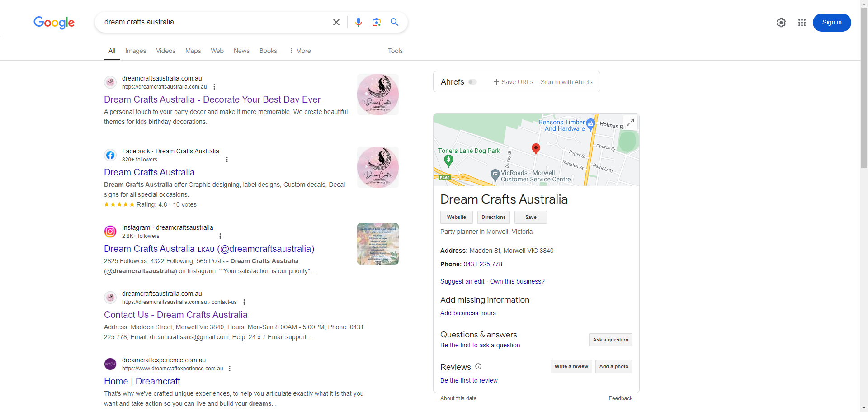Open options for the first dreamcraftsaustralia.com.au result
Screen dimensions: 868x412
[x=214, y=87]
